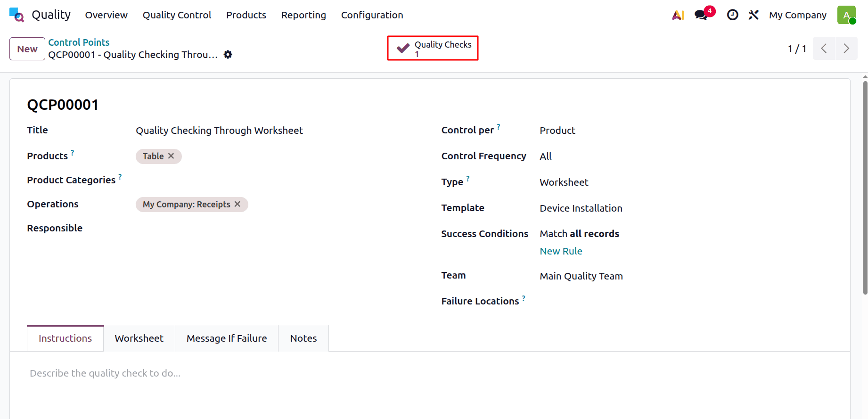
Task: Click the user avatar icon
Action: [x=846, y=15]
